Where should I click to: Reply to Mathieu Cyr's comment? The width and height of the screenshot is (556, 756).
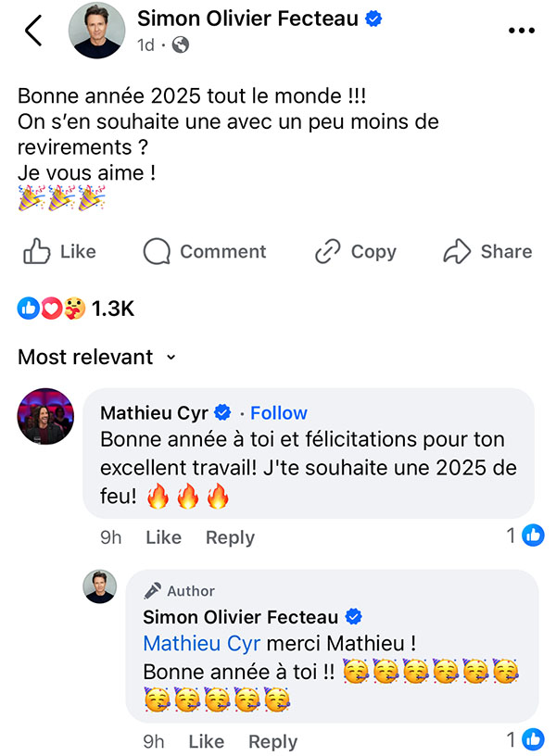pyautogui.click(x=230, y=537)
